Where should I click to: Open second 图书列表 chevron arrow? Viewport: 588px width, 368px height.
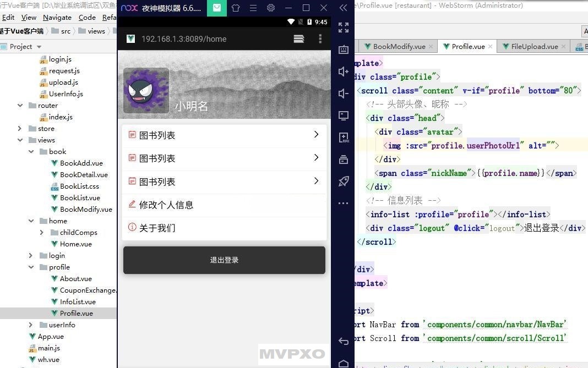pyautogui.click(x=316, y=157)
